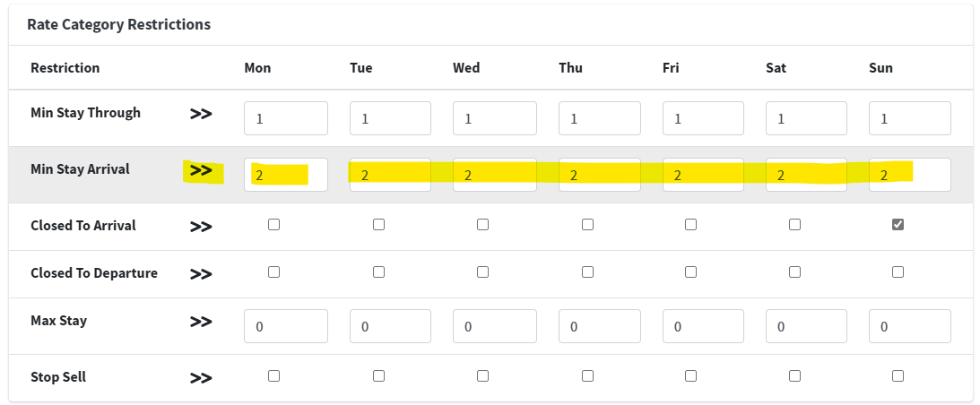This screenshot has height=405, width=980.
Task: Check Closed To Departure on Saturday
Action: [794, 272]
